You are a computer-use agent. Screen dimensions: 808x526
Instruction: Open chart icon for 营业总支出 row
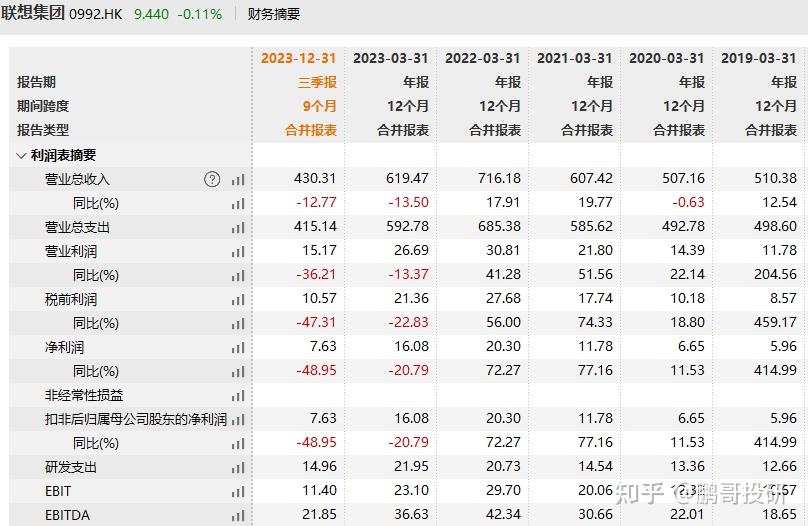click(238, 228)
